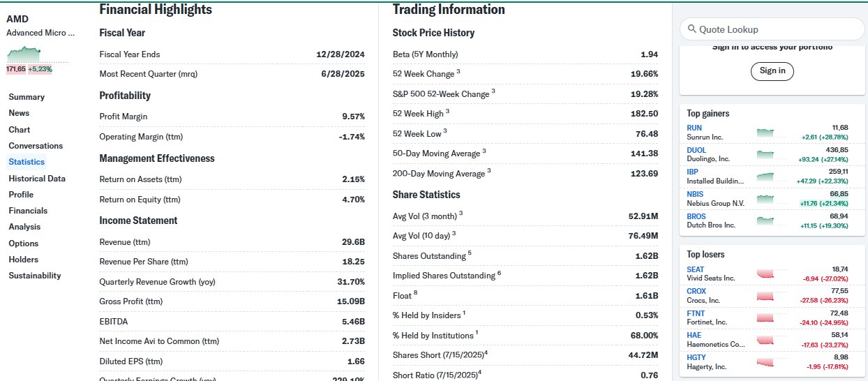Open the Options section
This screenshot has width=868, height=381.
point(24,244)
